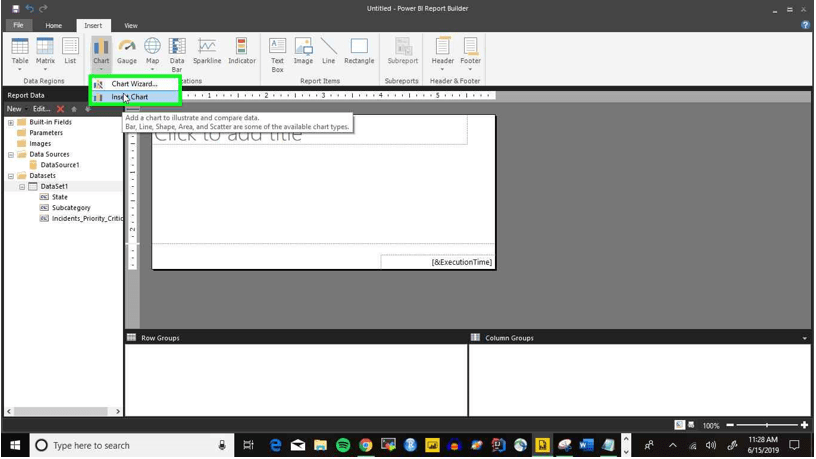Open the Table dropdown arrow
Screen dimensions: 816x459
click(20, 69)
